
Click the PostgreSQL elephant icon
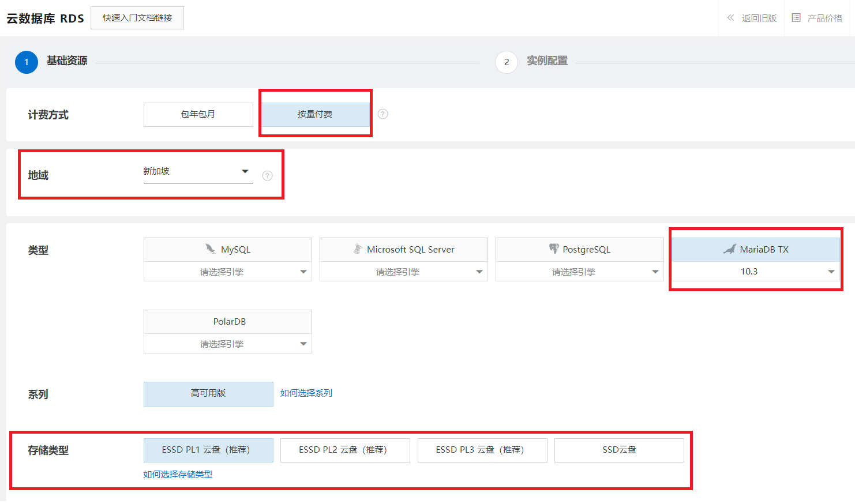554,249
